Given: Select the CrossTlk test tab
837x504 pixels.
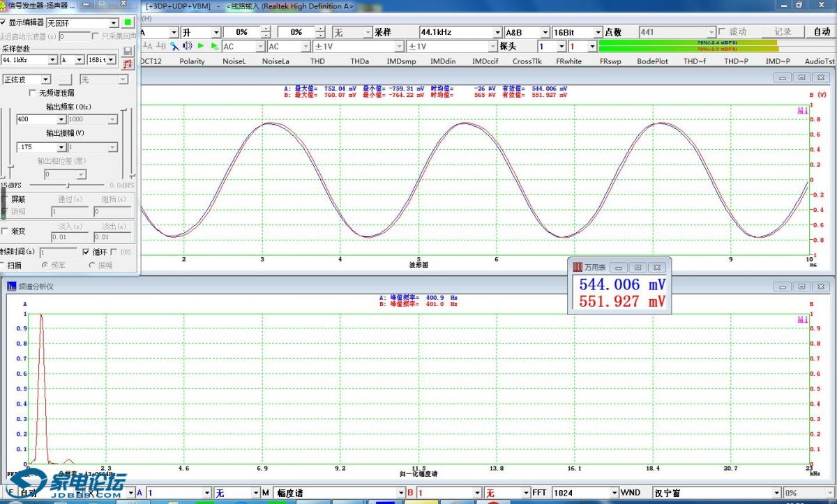Looking at the screenshot, I should click(x=527, y=61).
